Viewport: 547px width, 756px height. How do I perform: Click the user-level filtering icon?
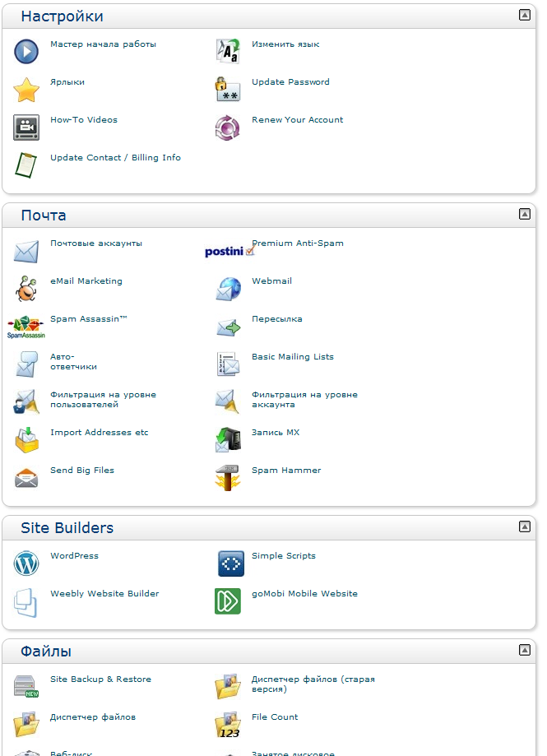pos(26,402)
